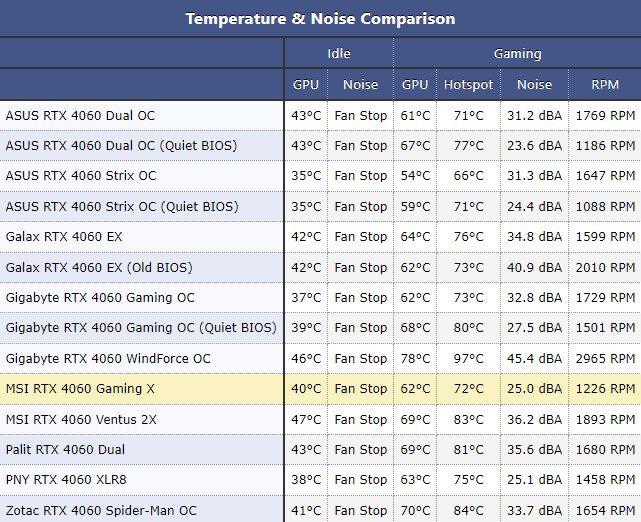Click Galax RTX 4060 EX (Old BIOS)

pos(99,268)
